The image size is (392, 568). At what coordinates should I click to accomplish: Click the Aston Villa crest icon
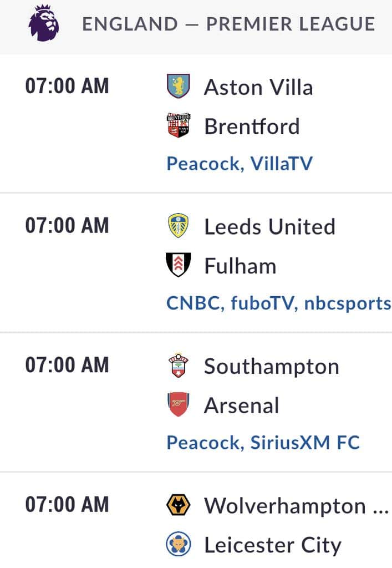click(x=178, y=86)
